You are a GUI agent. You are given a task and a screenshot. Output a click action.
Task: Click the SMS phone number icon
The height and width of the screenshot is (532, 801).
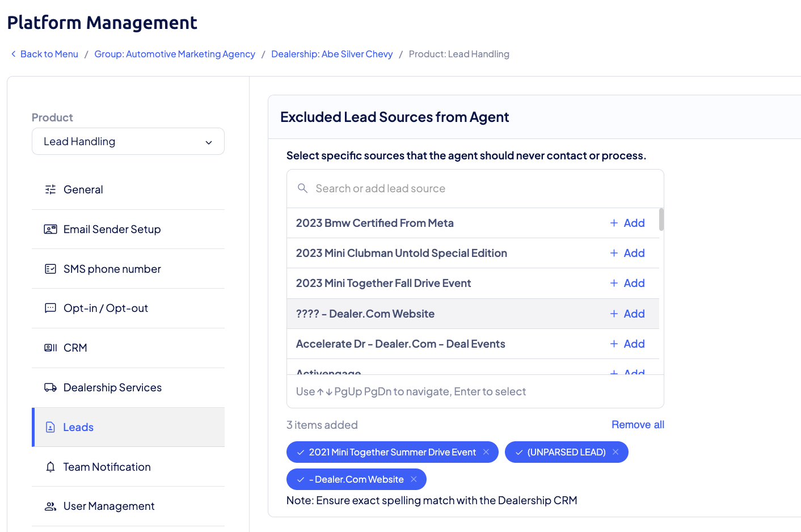coord(50,269)
